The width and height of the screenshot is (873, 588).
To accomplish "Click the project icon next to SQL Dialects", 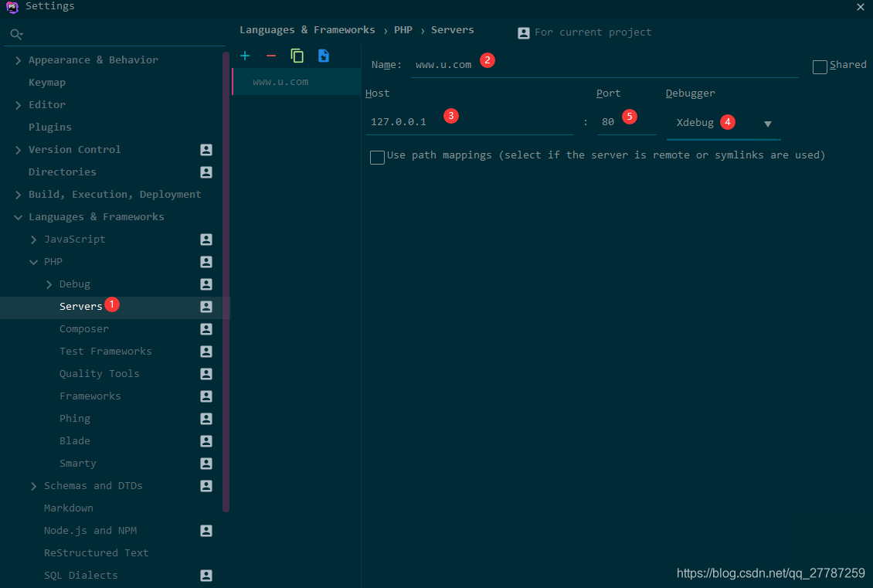I will [x=206, y=576].
